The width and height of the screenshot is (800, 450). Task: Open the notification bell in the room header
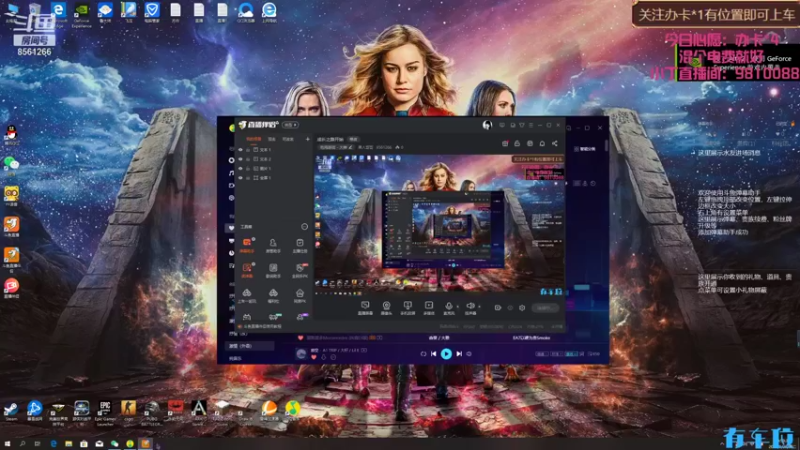pos(542,144)
